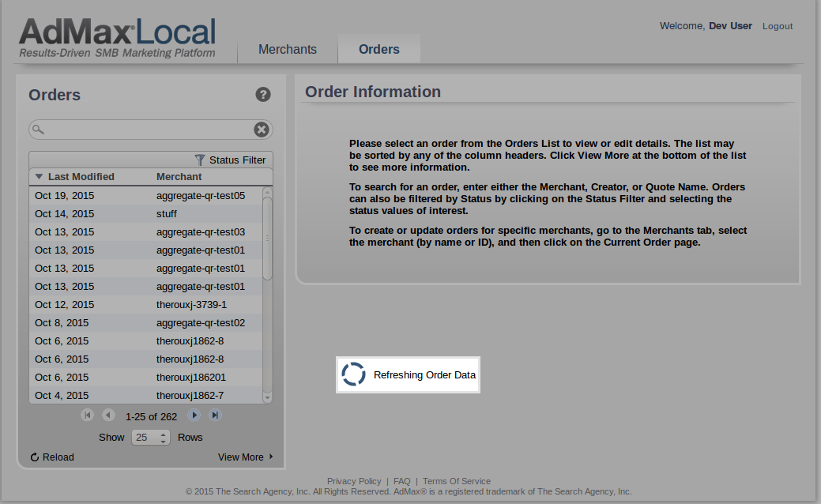This screenshot has height=504, width=821.
Task: Select the Oct 4, 2015 therouxj1862-7 order
Action: point(145,395)
